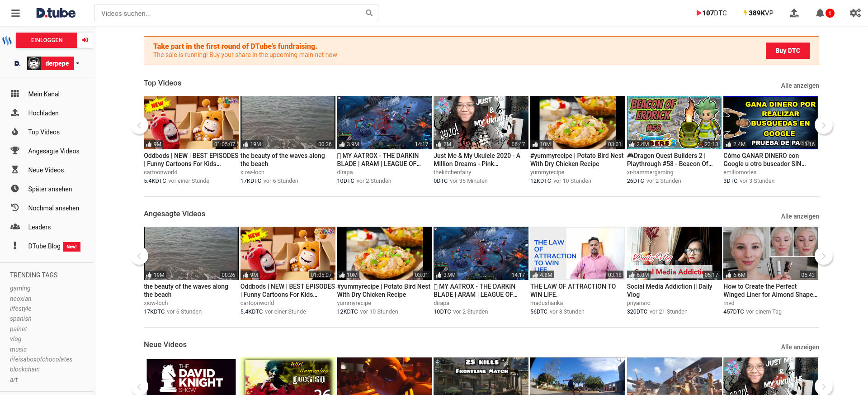Go to DTube Blog menu item
Viewport: 868px width, 395px height.
[x=44, y=246]
